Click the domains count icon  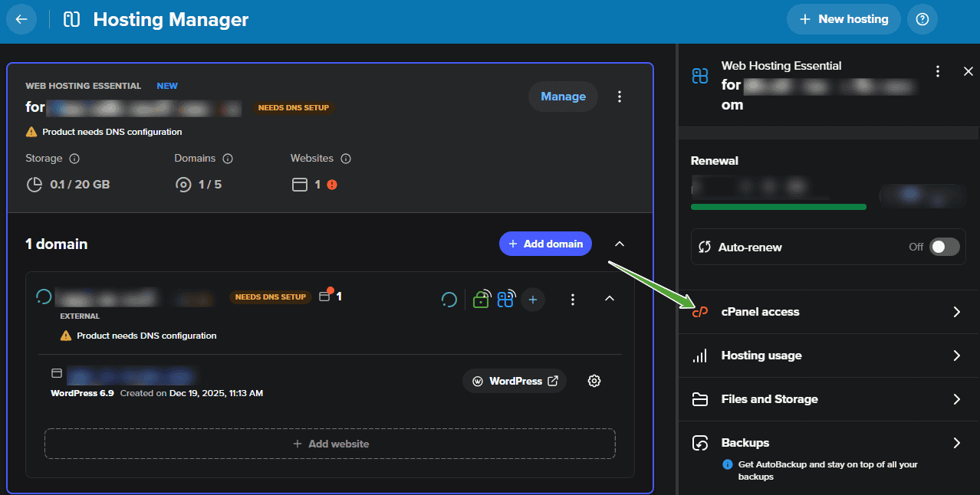click(x=183, y=185)
